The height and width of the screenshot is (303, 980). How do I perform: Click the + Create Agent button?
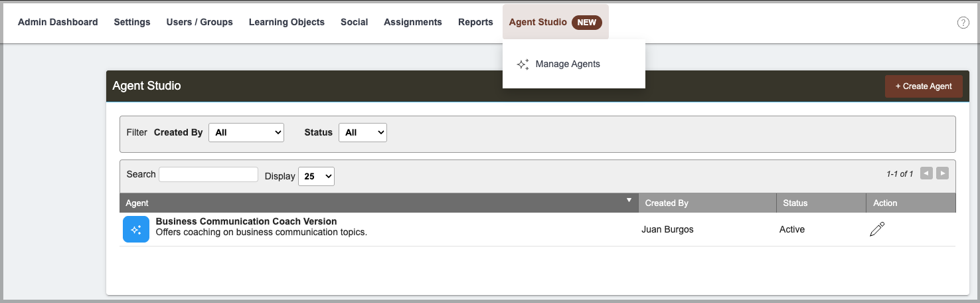(x=924, y=86)
